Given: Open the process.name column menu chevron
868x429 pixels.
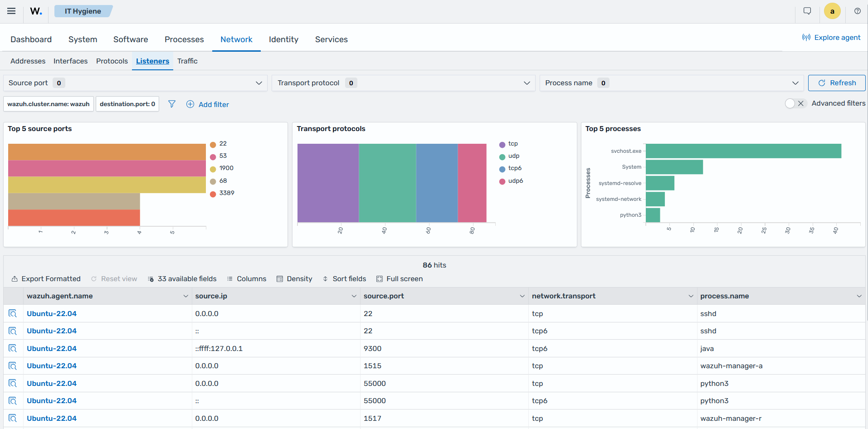Looking at the screenshot, I should (x=859, y=296).
